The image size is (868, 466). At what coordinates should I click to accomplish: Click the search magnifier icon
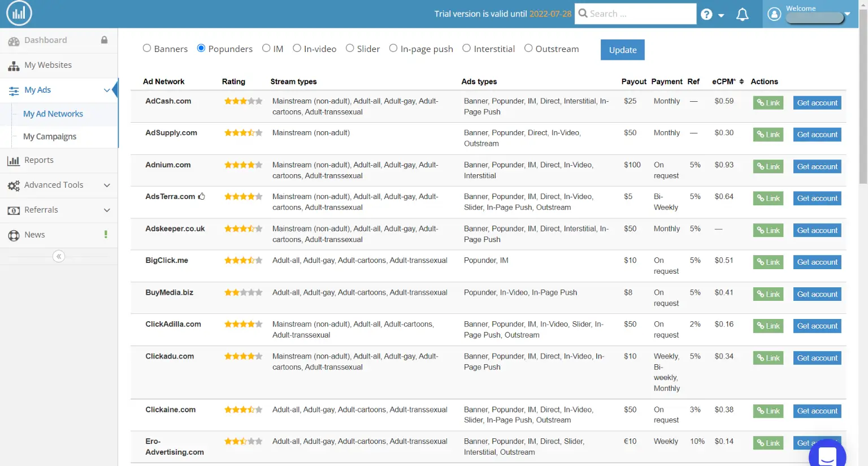pos(583,13)
